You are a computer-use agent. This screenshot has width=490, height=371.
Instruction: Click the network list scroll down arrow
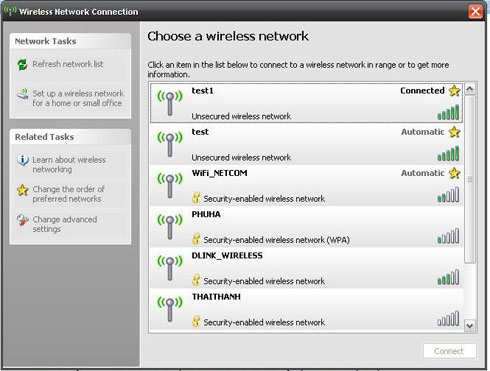coord(470,325)
